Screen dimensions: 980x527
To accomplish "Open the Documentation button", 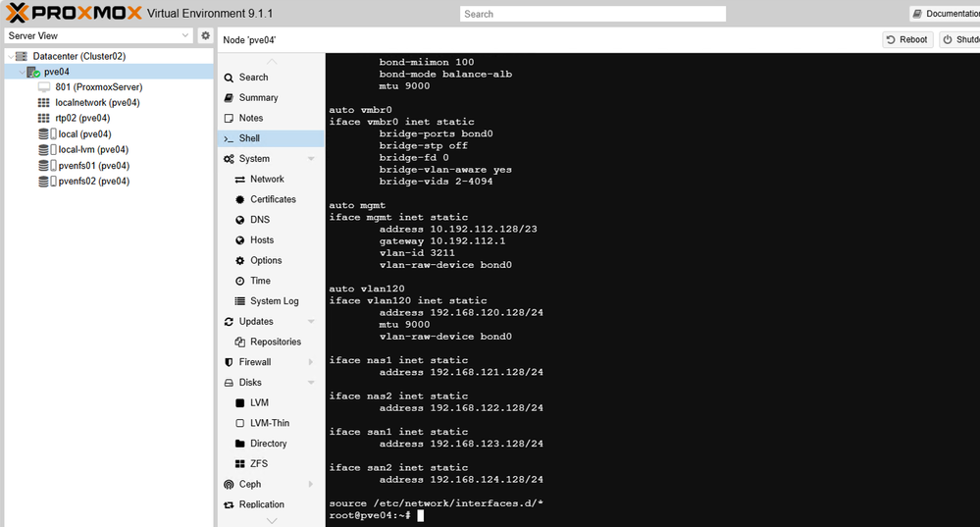I will pos(945,13).
